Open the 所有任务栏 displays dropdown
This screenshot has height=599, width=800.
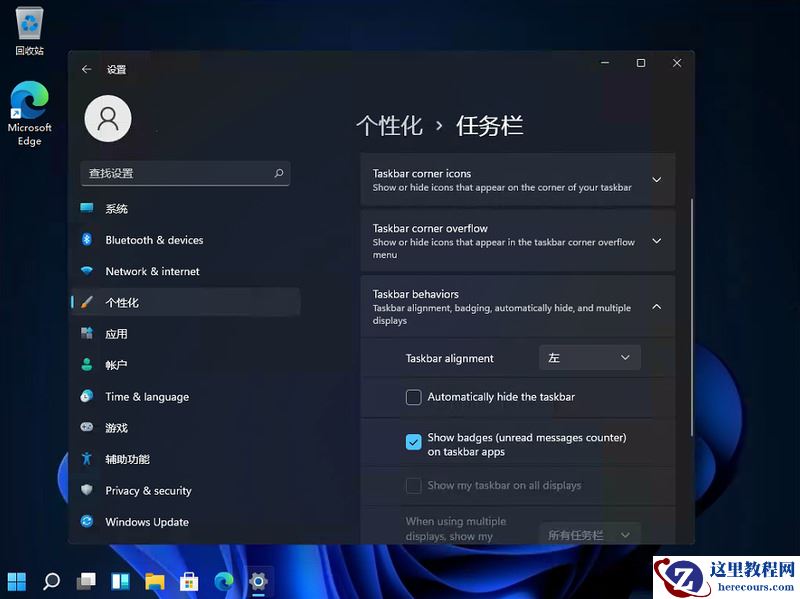tap(589, 534)
